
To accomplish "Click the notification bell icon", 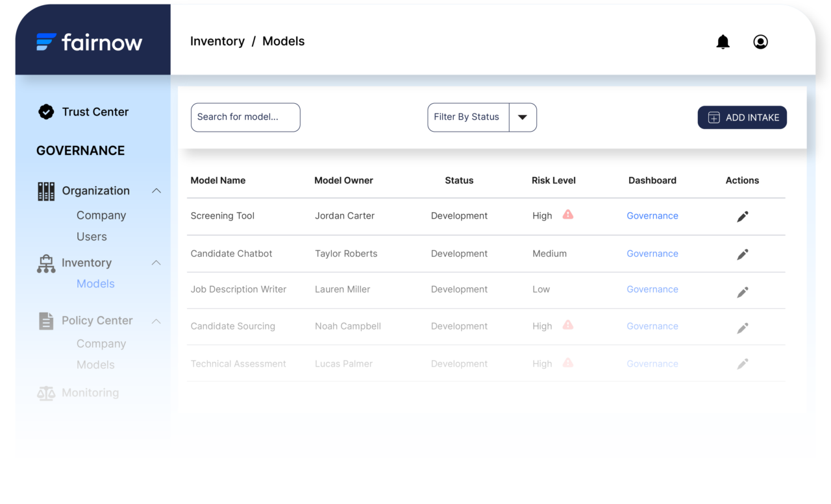I will (723, 41).
